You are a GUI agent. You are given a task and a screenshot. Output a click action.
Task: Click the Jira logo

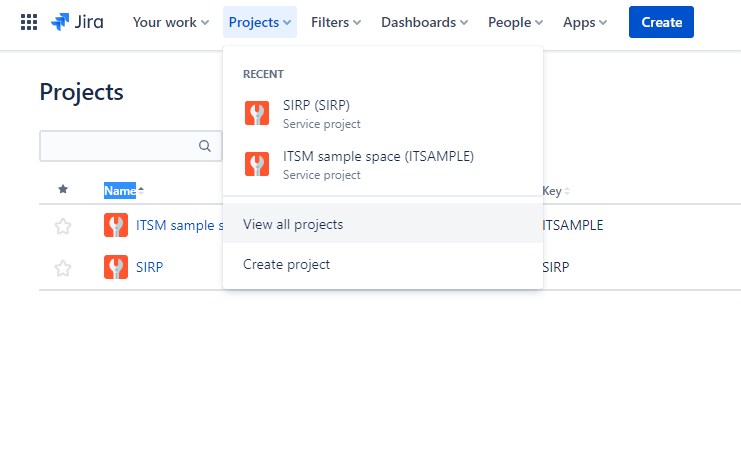[x=77, y=22]
